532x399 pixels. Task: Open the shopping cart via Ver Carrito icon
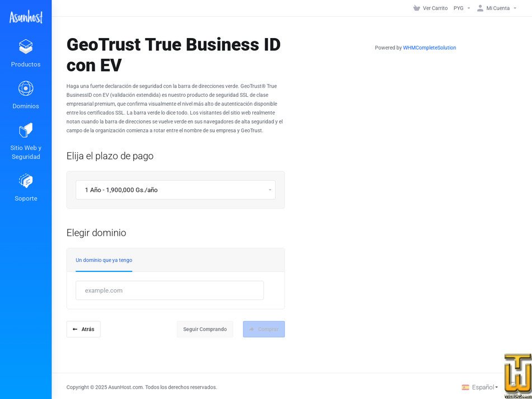(x=416, y=8)
